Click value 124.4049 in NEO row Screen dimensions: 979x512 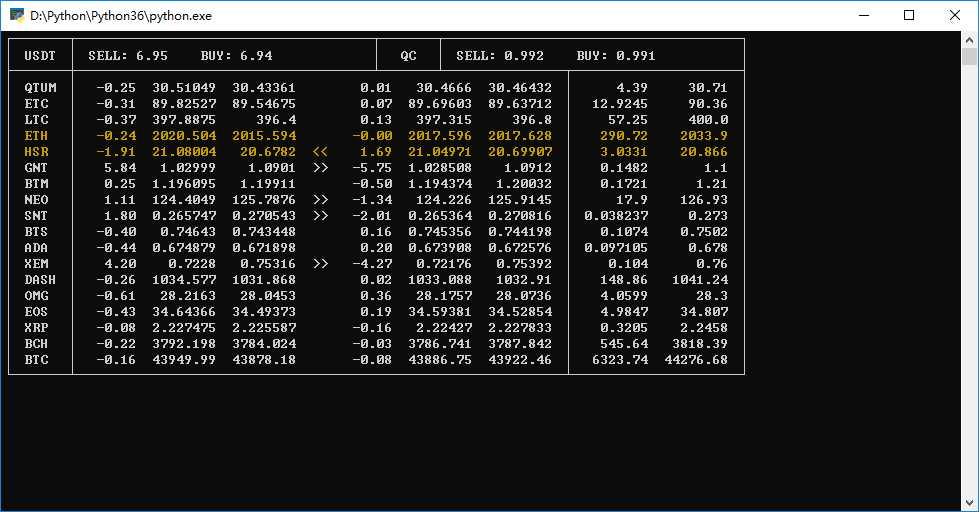[184, 200]
